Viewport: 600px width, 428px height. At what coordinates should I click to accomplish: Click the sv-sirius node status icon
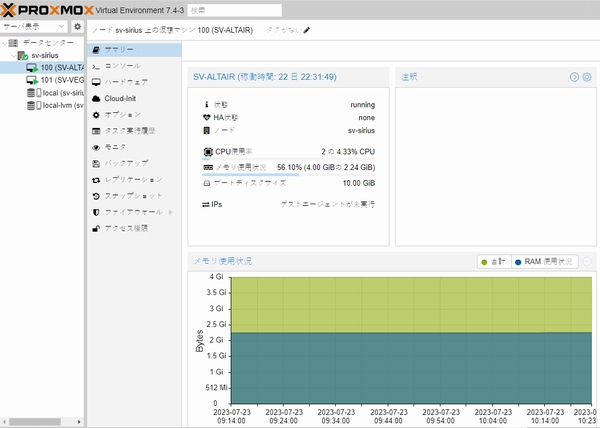click(23, 56)
